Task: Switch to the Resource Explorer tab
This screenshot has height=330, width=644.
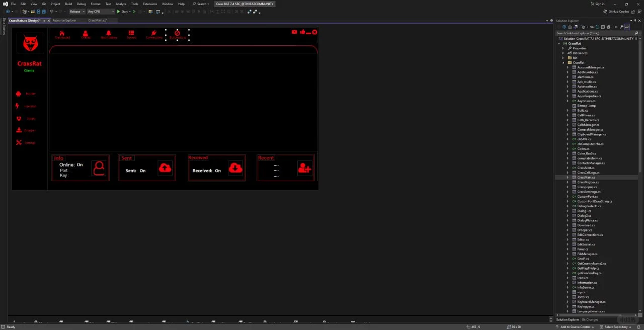Action: click(x=64, y=21)
